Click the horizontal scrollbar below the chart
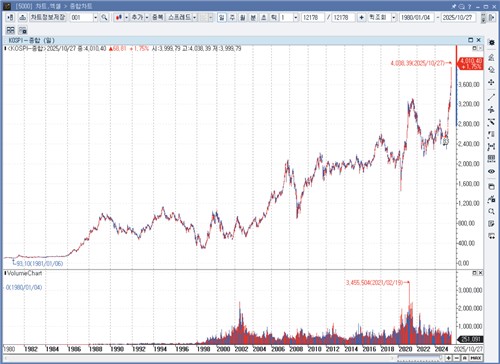500x364 pixels. tap(200, 358)
